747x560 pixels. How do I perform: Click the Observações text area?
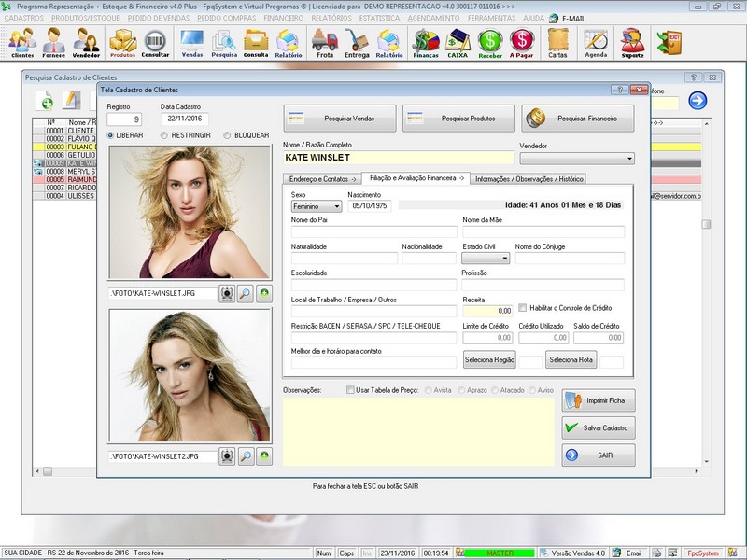pos(418,431)
